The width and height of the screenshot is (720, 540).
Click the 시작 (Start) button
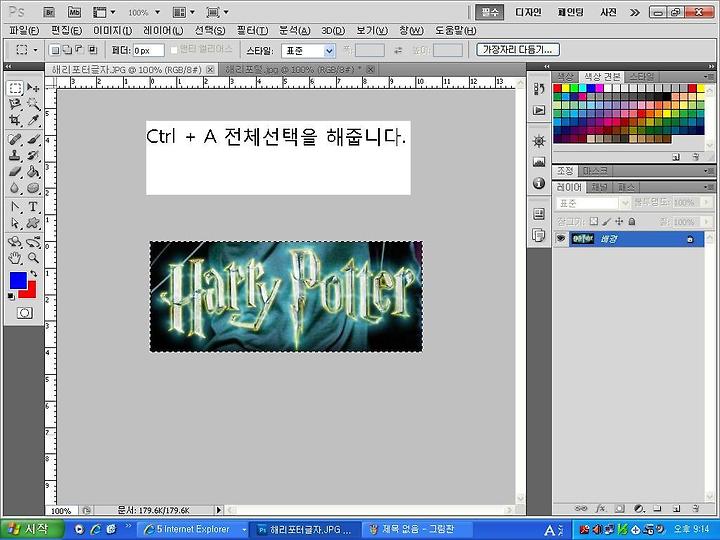coord(31,529)
